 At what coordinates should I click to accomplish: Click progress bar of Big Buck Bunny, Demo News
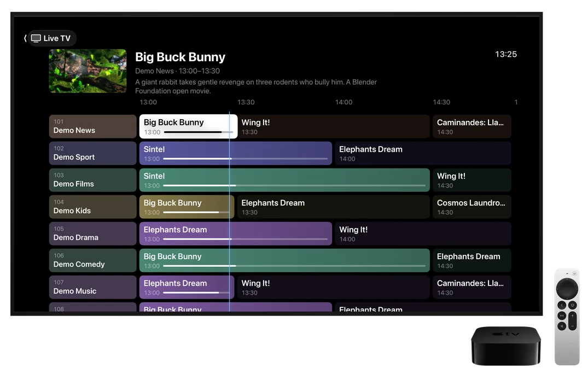[x=199, y=132]
